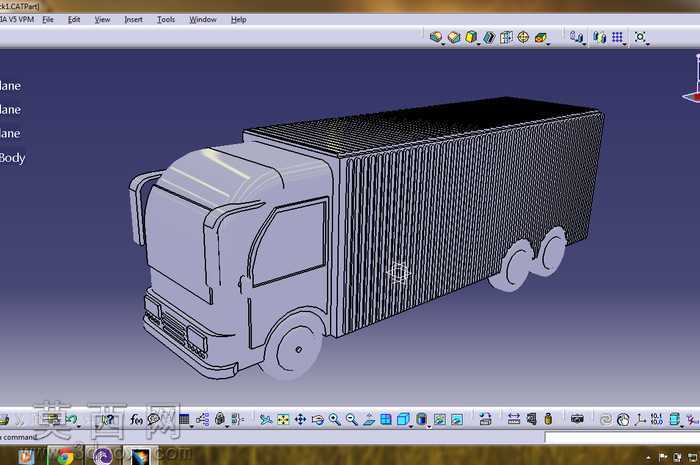Click the Comment speech bubble icon
Image resolution: width=700 pixels, height=465 pixels.
click(x=154, y=419)
